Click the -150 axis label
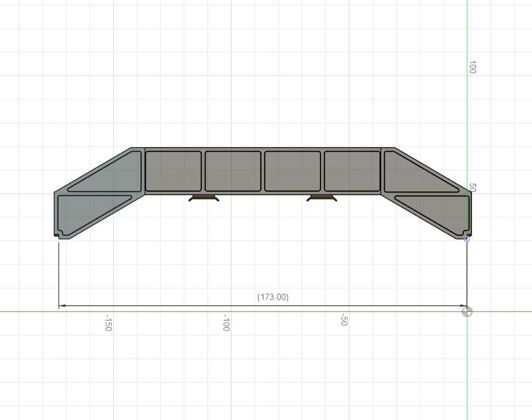 (x=108, y=323)
